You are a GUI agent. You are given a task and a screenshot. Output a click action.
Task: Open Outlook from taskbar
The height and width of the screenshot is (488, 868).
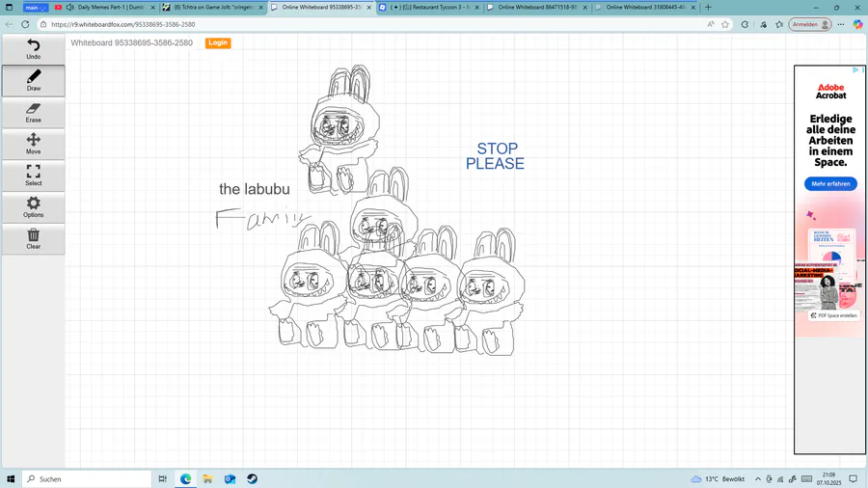[x=230, y=479]
